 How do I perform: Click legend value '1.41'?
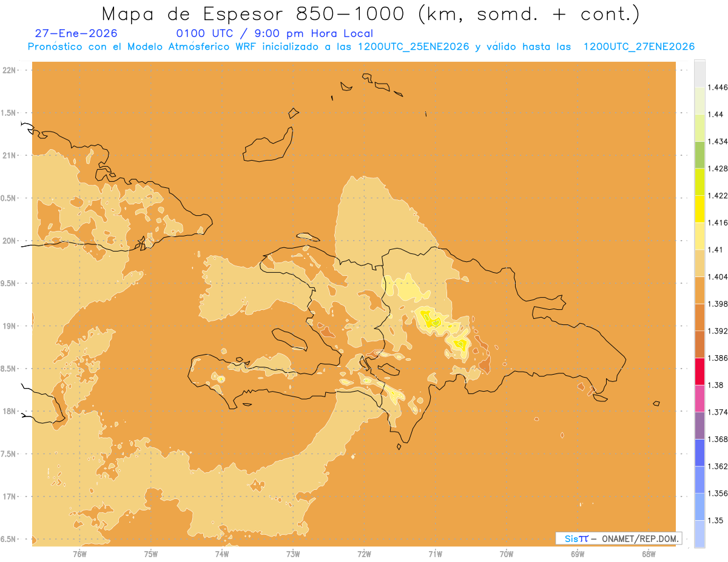point(715,250)
